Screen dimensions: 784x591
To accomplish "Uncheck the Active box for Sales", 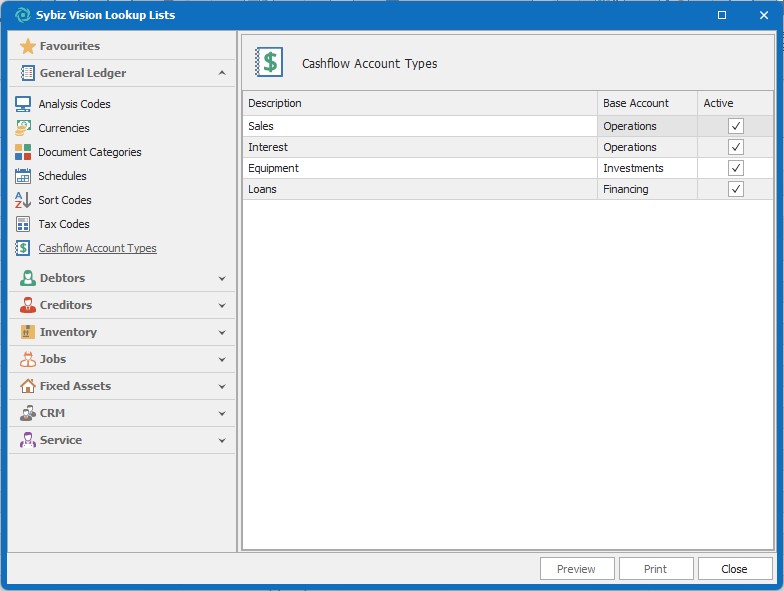I will pos(736,126).
